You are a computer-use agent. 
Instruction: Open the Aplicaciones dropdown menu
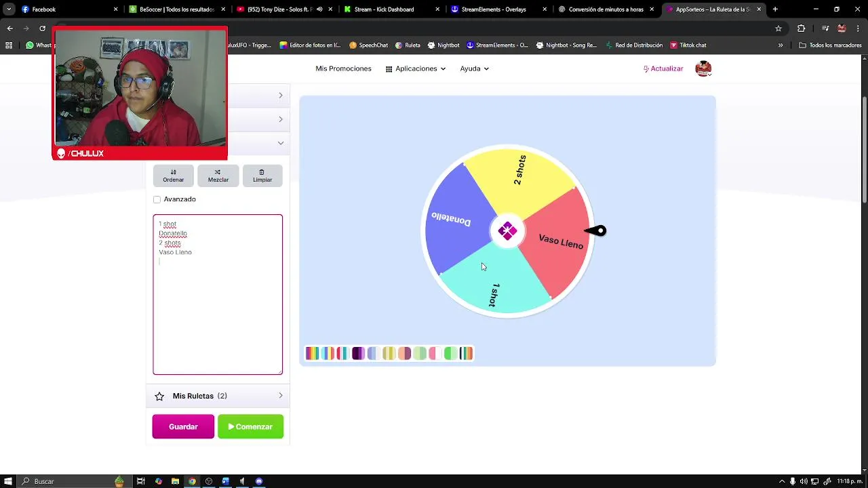point(416,68)
